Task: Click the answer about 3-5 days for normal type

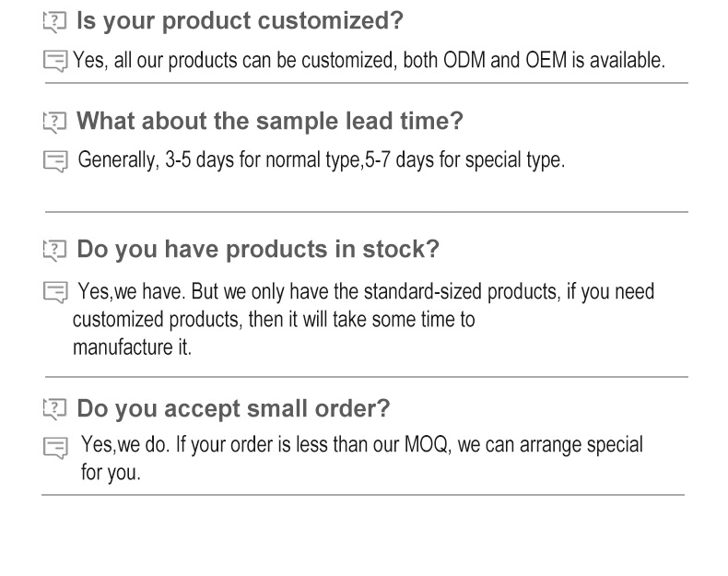Action: tap(321, 159)
